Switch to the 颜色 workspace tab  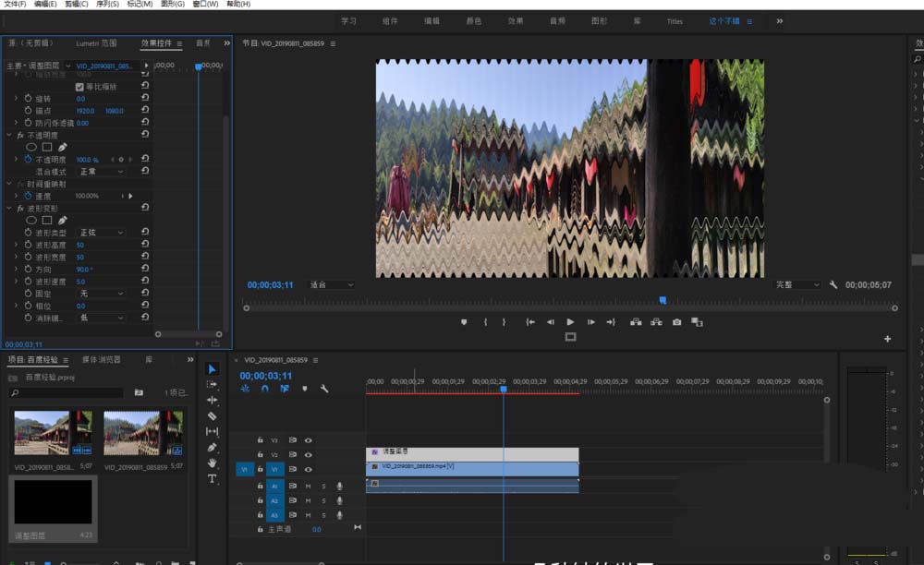point(472,21)
